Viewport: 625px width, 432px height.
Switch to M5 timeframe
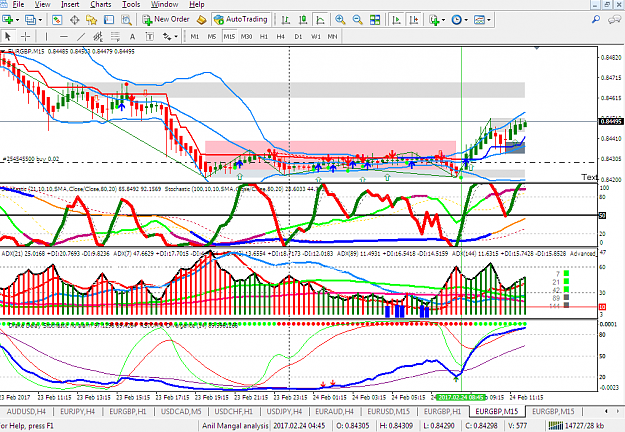coord(212,37)
